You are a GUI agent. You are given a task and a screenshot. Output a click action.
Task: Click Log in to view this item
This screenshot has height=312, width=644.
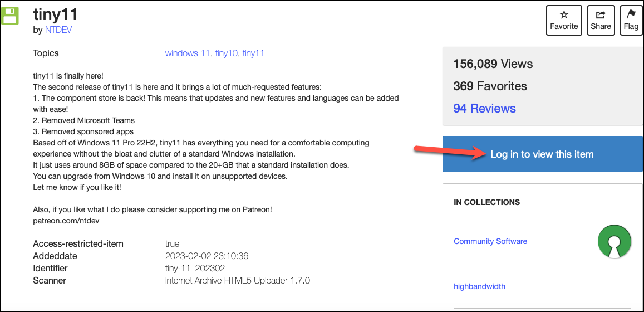542,154
